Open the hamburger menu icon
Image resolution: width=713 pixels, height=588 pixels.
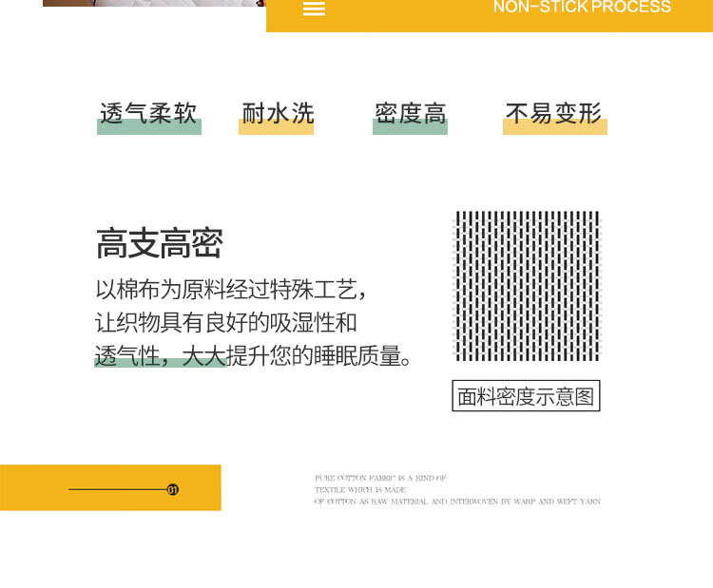click(x=314, y=9)
